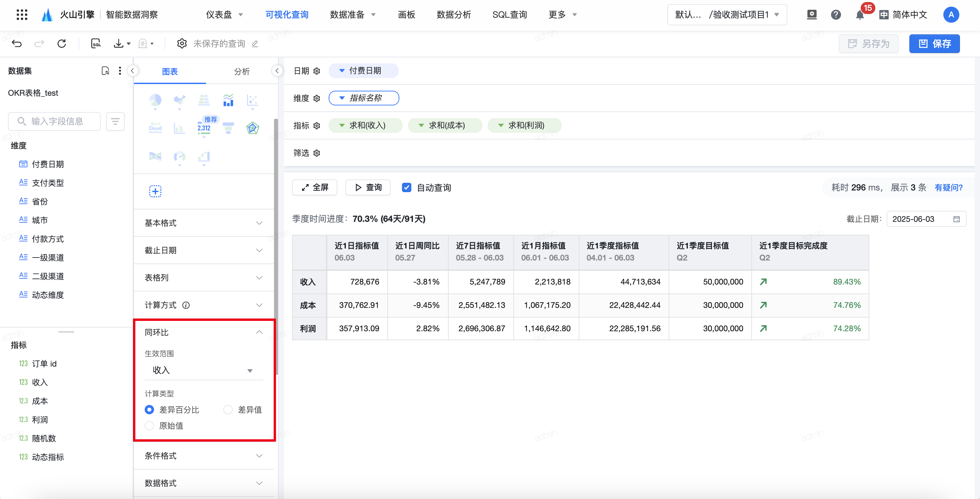Click the undo arrow icon
Screen dimensions: 980x499
coord(17,43)
